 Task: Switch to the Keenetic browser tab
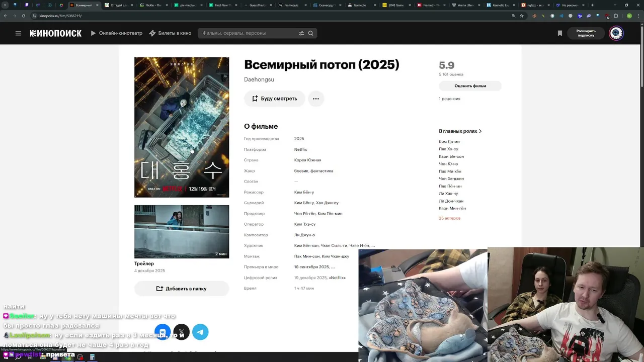point(501,5)
